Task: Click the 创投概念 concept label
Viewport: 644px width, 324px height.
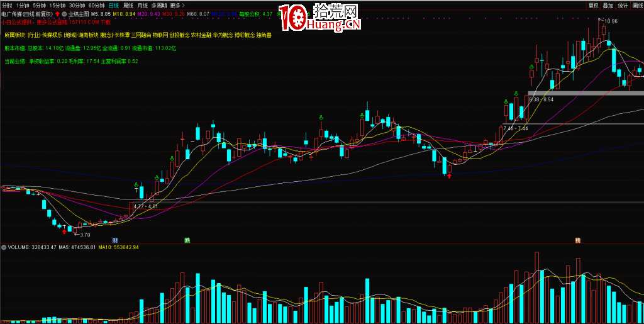Action: pyautogui.click(x=179, y=35)
